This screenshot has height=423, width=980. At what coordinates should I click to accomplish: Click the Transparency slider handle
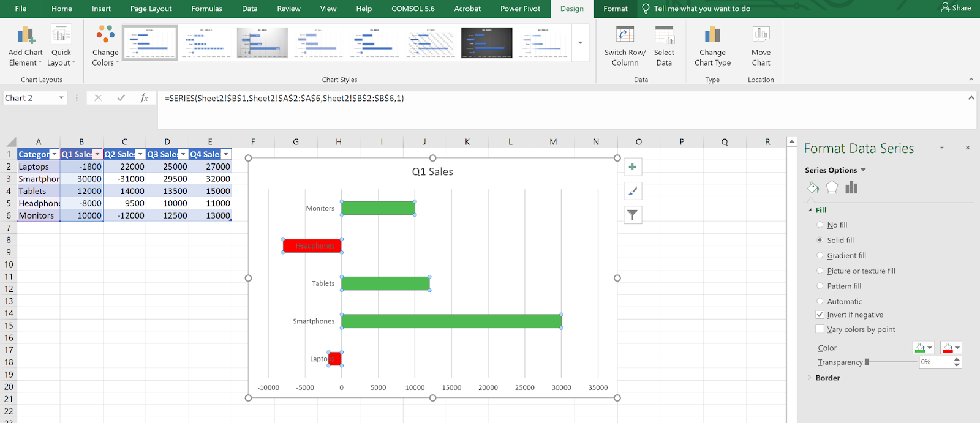click(867, 362)
